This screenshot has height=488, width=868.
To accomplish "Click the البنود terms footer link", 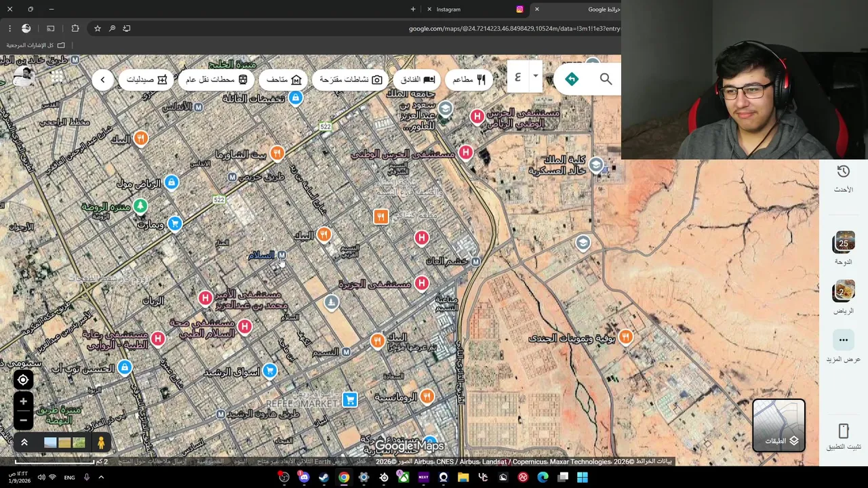I will point(240,462).
